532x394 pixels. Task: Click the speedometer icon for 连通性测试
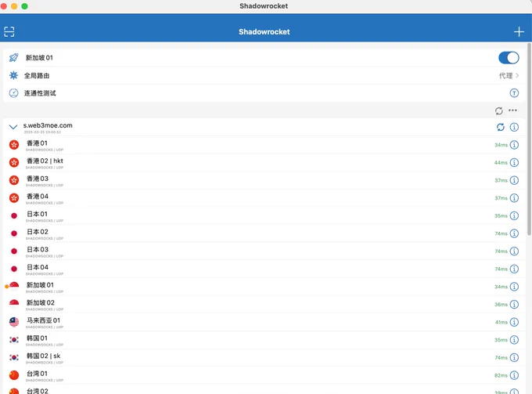13,93
